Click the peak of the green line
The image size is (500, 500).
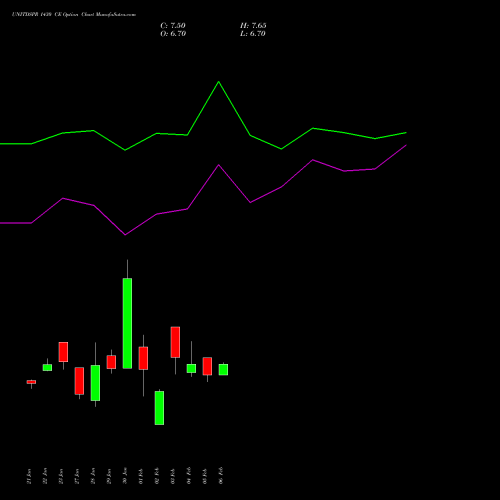tap(219, 82)
